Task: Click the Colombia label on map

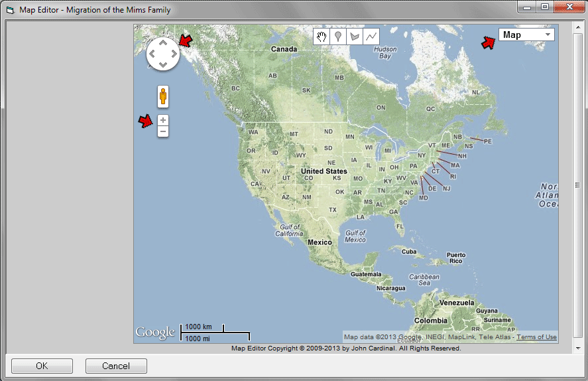Action: point(431,321)
